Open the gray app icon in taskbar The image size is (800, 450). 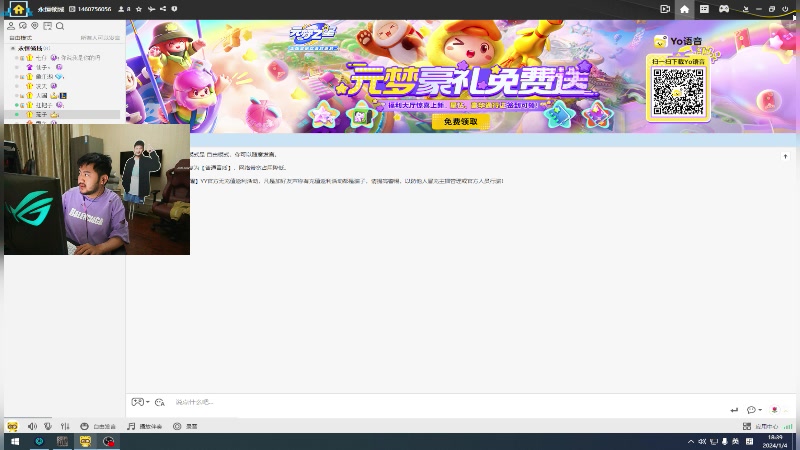coord(62,441)
